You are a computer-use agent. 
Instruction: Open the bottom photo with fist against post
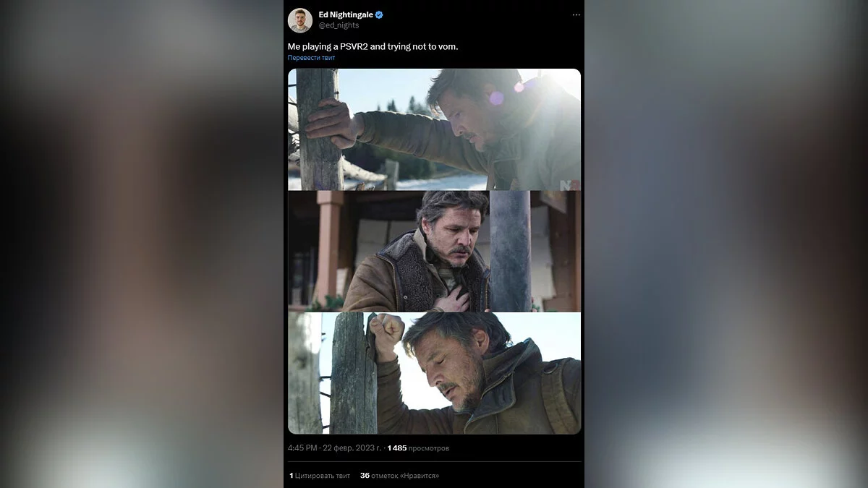point(434,373)
